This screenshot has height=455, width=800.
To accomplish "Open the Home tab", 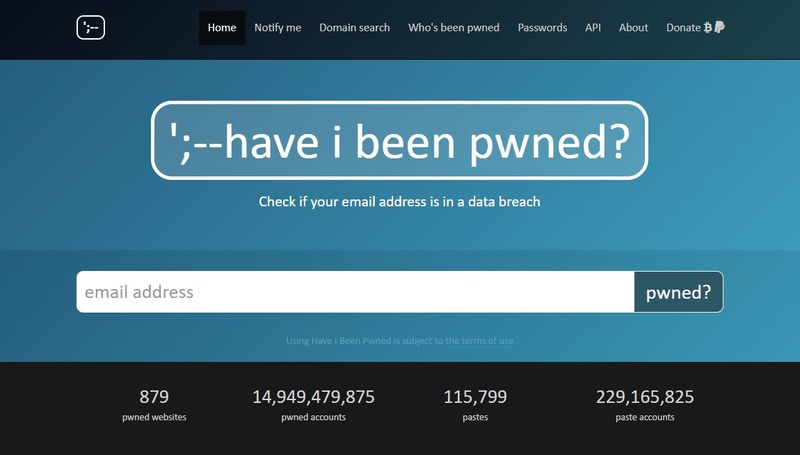I will pyautogui.click(x=222, y=28).
